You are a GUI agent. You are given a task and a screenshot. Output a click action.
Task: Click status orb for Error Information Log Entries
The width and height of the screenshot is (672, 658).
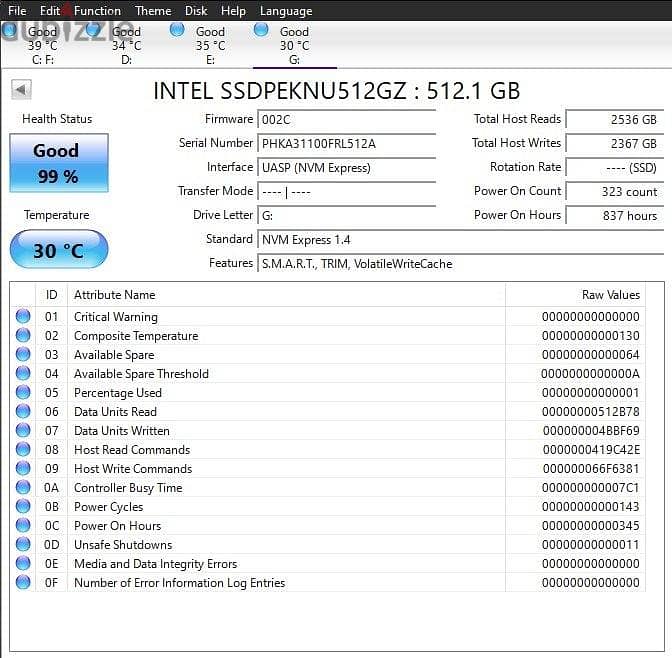[x=23, y=582]
